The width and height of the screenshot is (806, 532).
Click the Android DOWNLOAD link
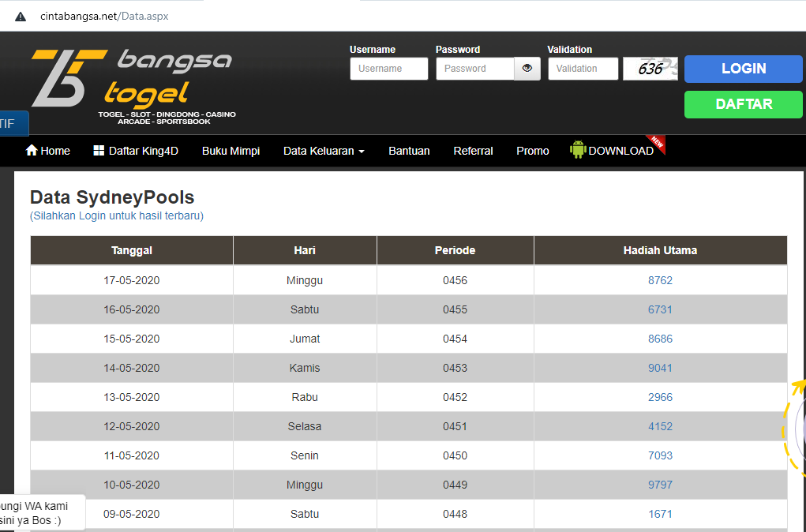[612, 150]
